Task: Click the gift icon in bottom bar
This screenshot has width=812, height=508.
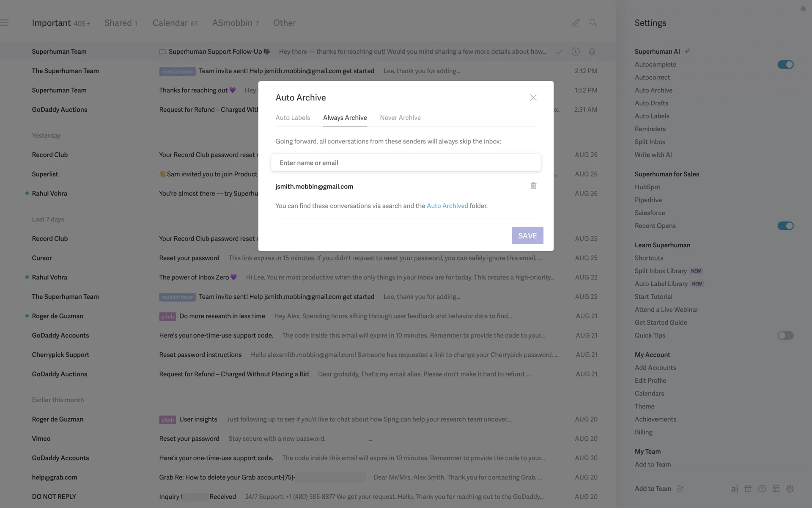Action: pos(748,489)
